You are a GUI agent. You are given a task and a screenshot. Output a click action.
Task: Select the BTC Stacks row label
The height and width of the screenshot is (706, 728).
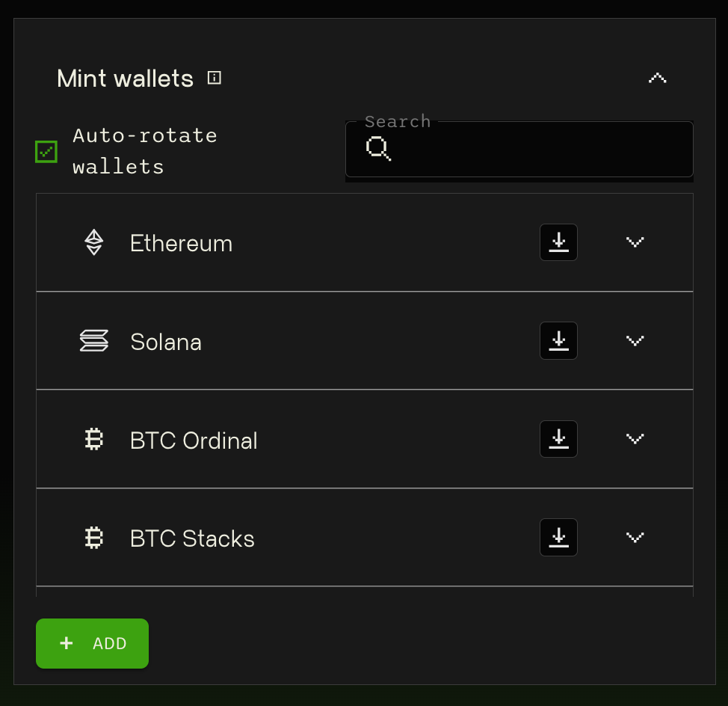click(x=192, y=538)
